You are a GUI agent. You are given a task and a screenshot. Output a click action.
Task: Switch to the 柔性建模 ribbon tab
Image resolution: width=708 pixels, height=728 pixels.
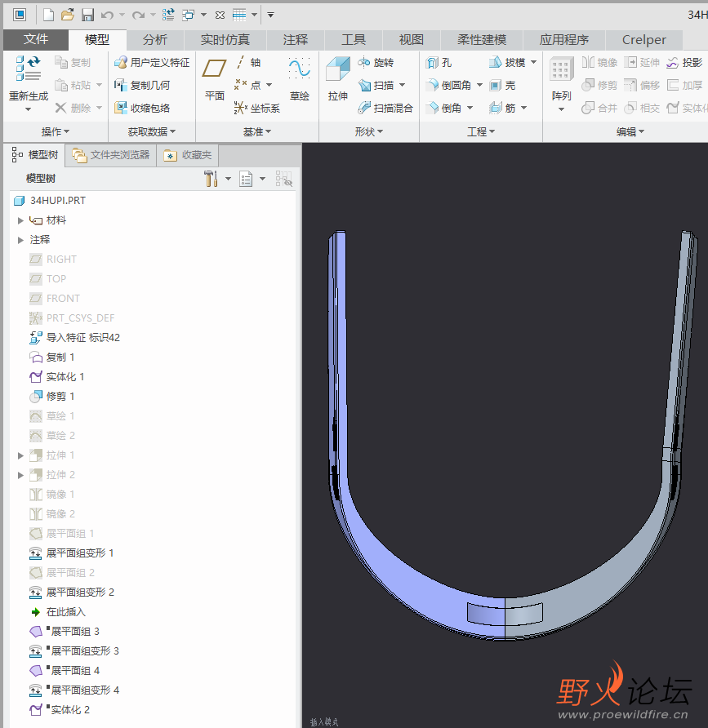(482, 40)
